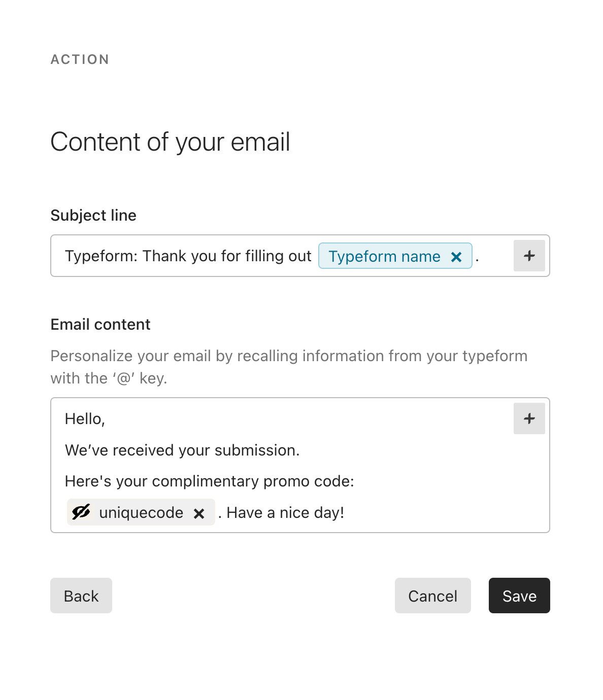Select the Typeform name tag label
603x700 pixels.
(x=384, y=257)
